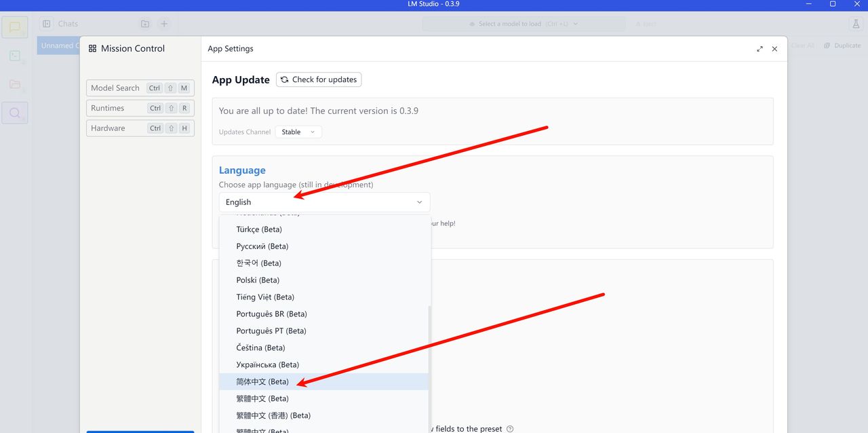Click the help icon beside preset fields text
The image size is (868, 433).
pos(510,429)
